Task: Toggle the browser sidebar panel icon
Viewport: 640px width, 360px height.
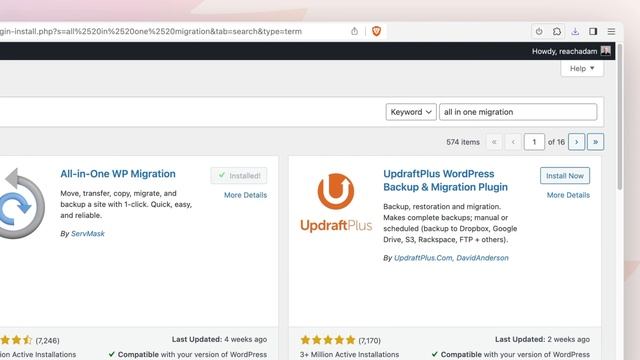Action: (x=593, y=31)
